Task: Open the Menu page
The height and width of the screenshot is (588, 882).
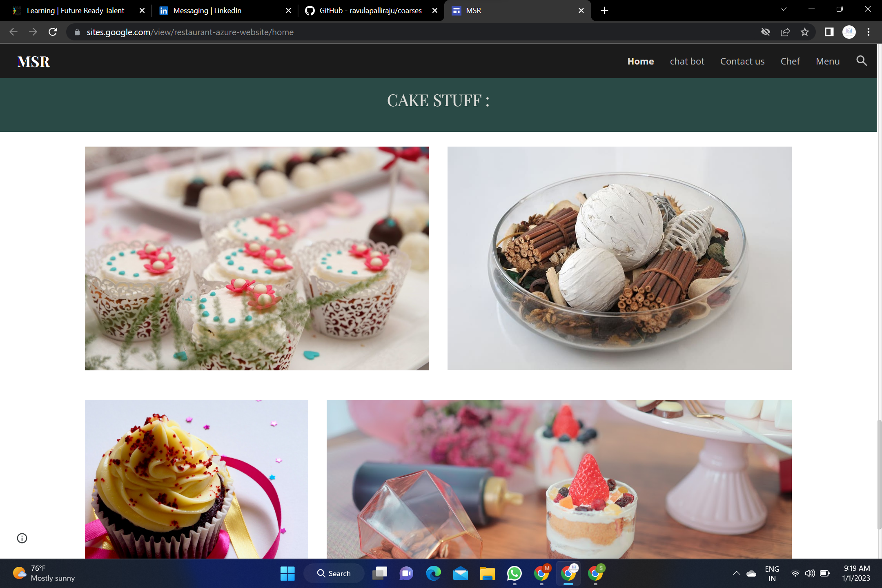Action: 827,61
